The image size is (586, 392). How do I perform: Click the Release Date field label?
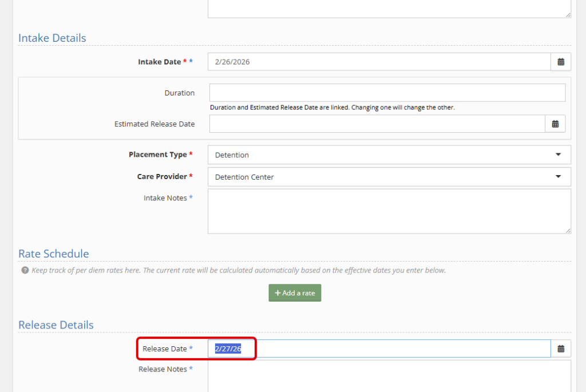(164, 349)
